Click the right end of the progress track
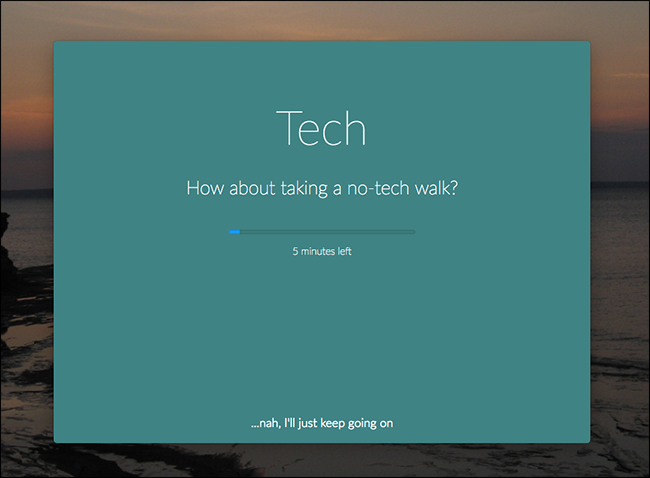650x478 pixels. [412, 232]
